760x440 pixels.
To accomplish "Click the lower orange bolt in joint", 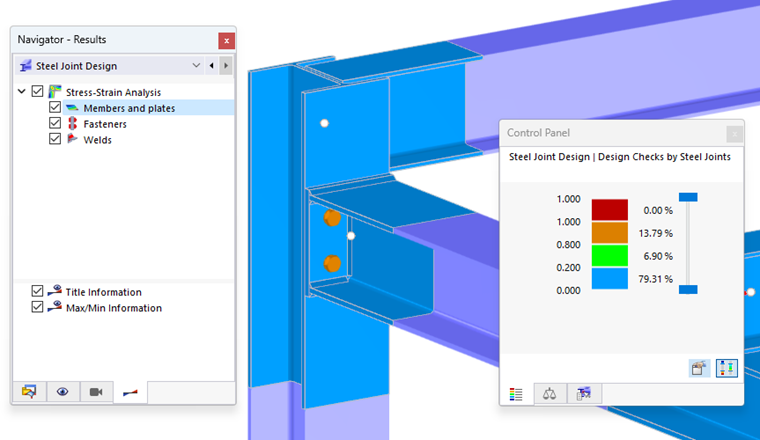I will pos(332,264).
